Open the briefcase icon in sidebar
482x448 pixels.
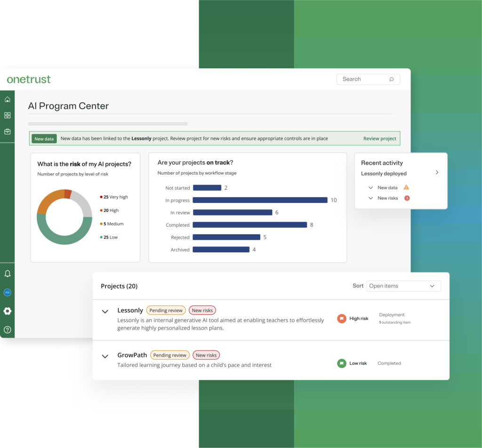[8, 131]
